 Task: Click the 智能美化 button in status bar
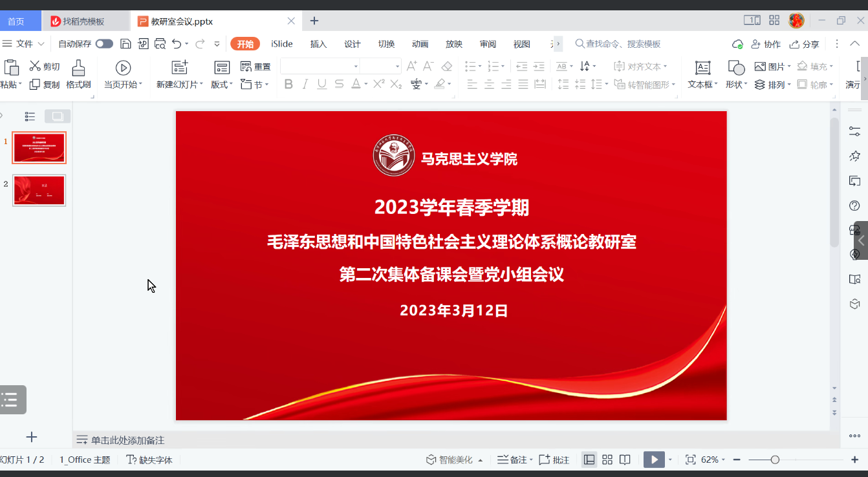(454, 460)
